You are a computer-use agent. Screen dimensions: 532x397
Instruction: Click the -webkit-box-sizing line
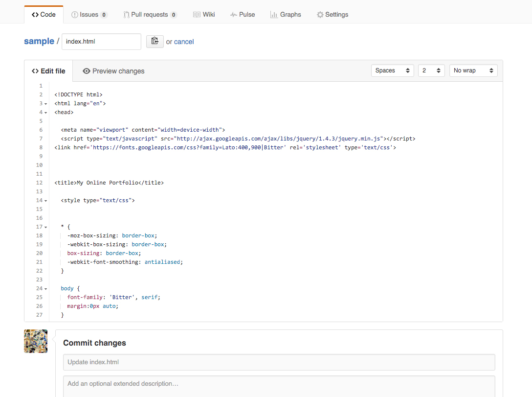pos(117,244)
